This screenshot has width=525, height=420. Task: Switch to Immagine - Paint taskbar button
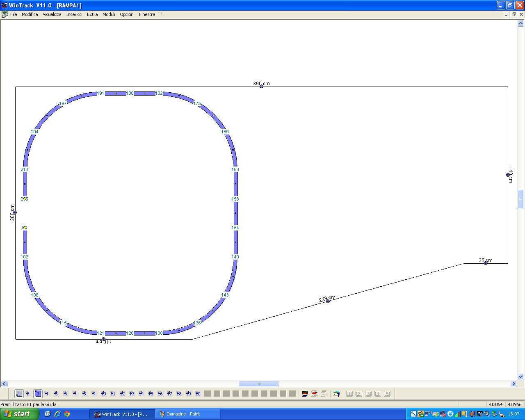click(x=187, y=414)
